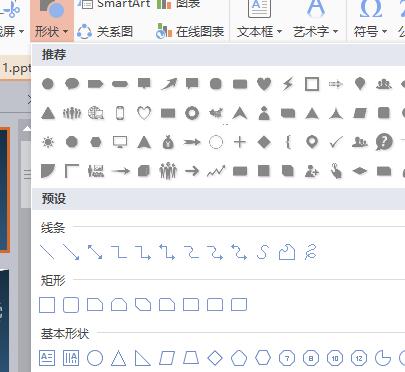
Task: Select the hexagon in 基本形状
Action: pos(263,358)
